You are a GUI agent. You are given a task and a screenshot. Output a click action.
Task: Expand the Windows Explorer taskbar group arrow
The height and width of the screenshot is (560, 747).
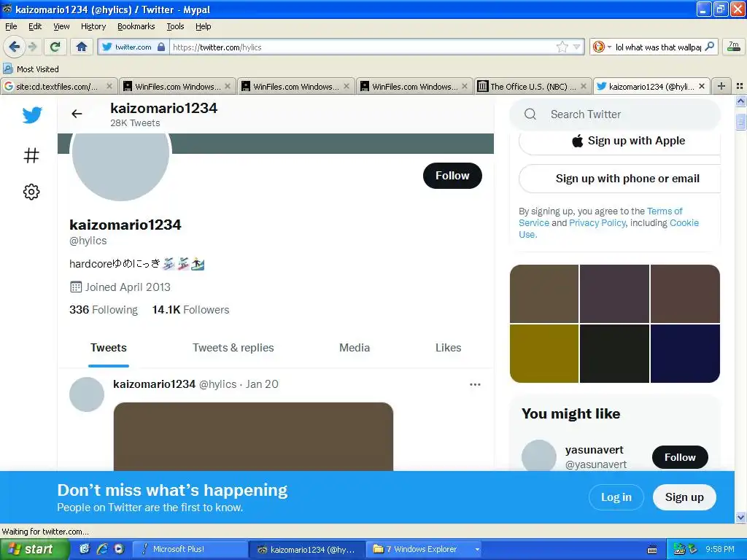[477, 550]
